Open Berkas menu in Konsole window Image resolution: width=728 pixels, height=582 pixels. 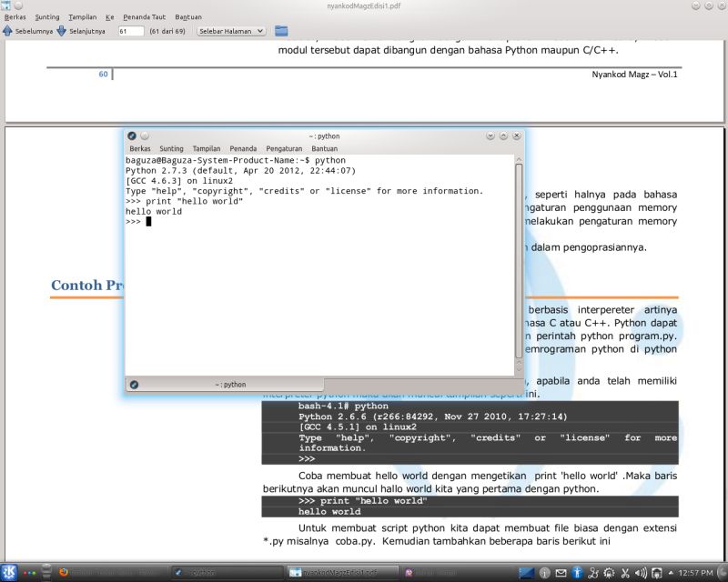click(x=140, y=148)
